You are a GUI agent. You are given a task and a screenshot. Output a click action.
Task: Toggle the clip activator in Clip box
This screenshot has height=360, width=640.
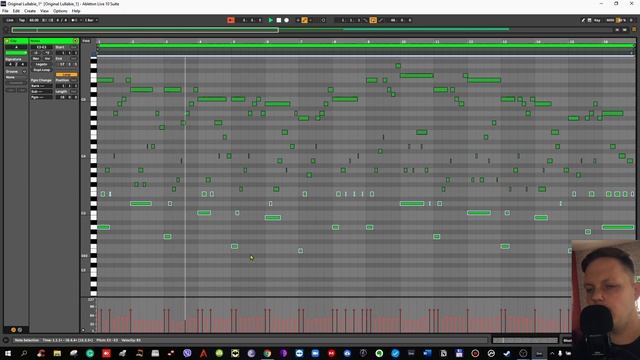[7, 41]
